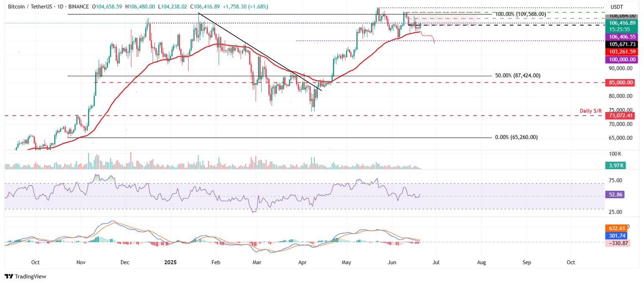The height and width of the screenshot is (284, 644).
Task: Select Jul on the time axis
Action: (436, 262)
